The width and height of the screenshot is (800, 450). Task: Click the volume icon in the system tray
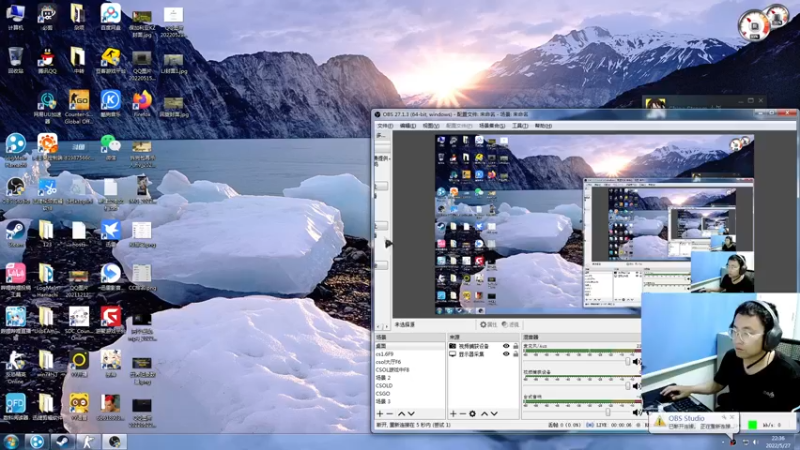[756, 442]
